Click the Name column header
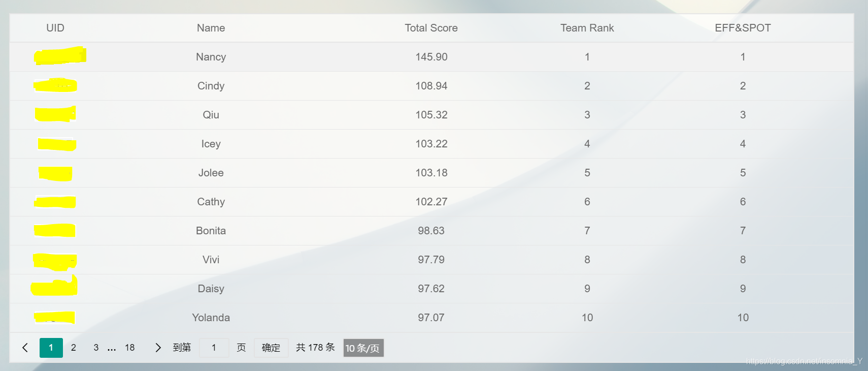This screenshot has height=371, width=868. tap(211, 28)
